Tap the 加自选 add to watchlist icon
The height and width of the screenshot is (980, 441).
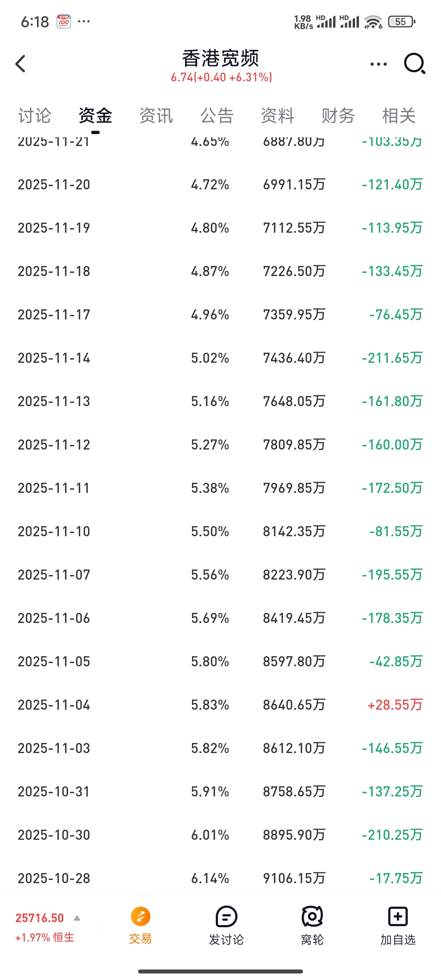point(398,917)
